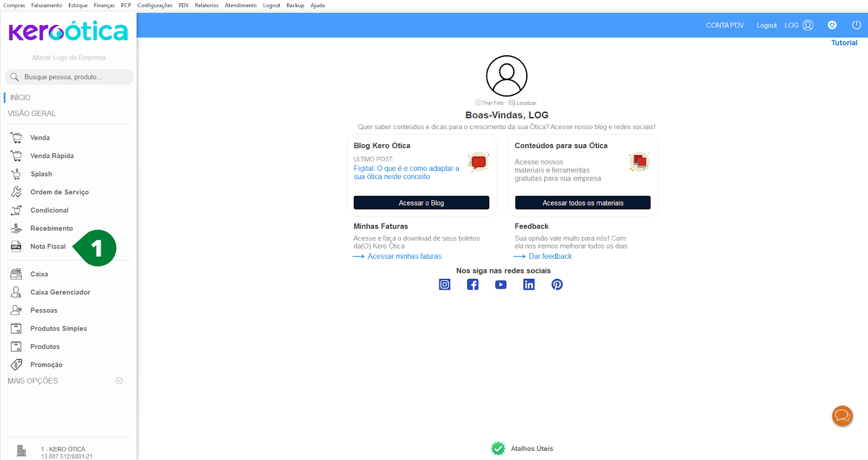This screenshot has height=460, width=868.
Task: Click the Nota Fiscal NFe icon
Action: [x=16, y=246]
